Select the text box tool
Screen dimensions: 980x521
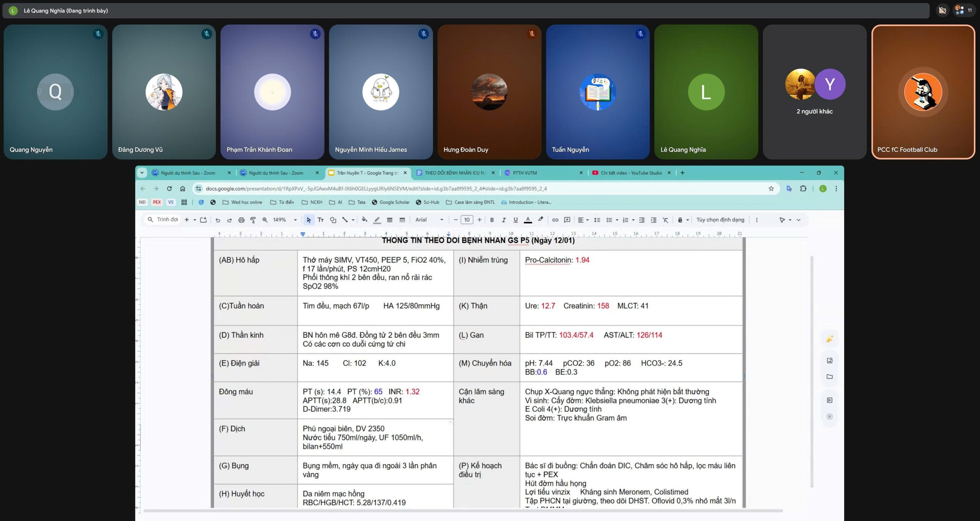[x=321, y=220]
